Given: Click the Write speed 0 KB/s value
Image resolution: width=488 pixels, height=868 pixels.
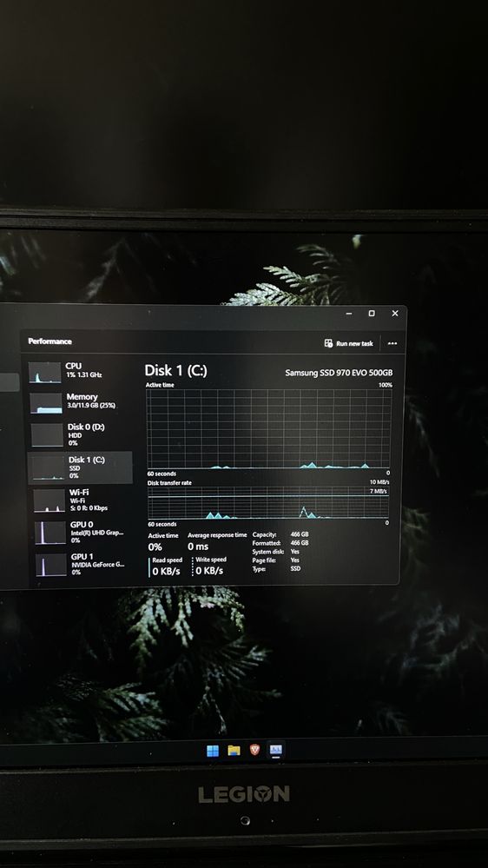Looking at the screenshot, I should [209, 571].
